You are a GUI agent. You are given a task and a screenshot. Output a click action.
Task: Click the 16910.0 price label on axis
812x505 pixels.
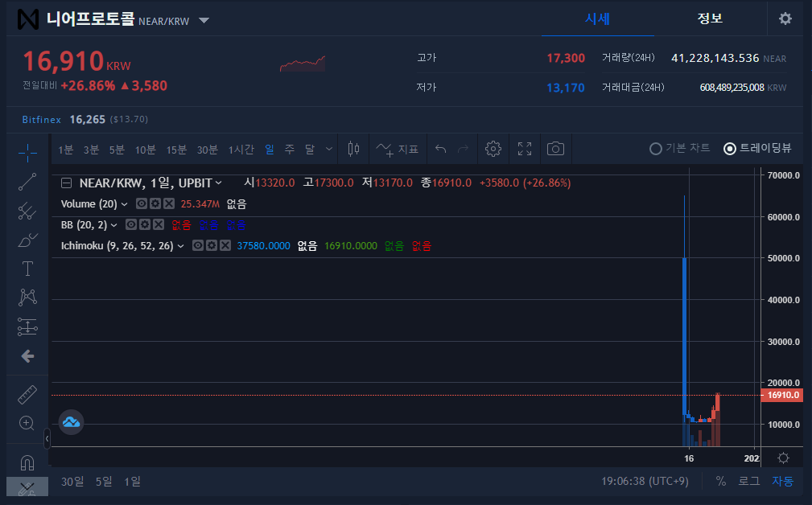point(782,395)
